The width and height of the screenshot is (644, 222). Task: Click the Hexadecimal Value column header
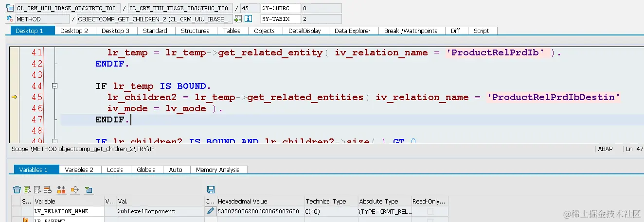click(x=260, y=201)
